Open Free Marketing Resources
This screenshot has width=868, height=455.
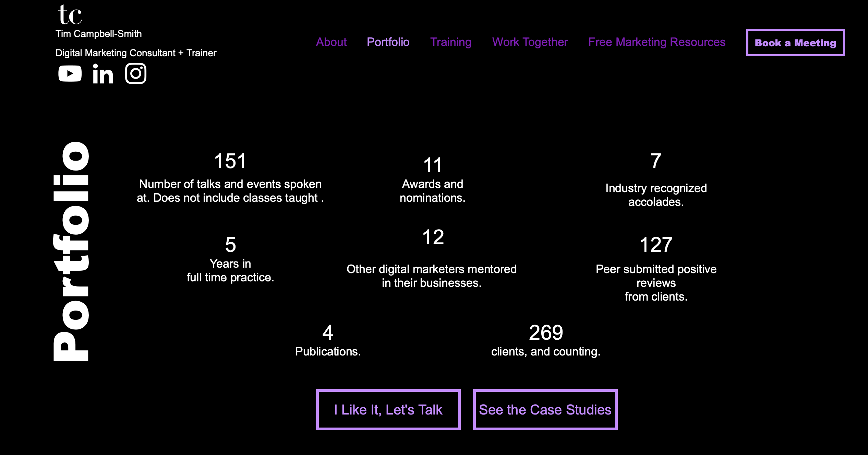tap(657, 42)
